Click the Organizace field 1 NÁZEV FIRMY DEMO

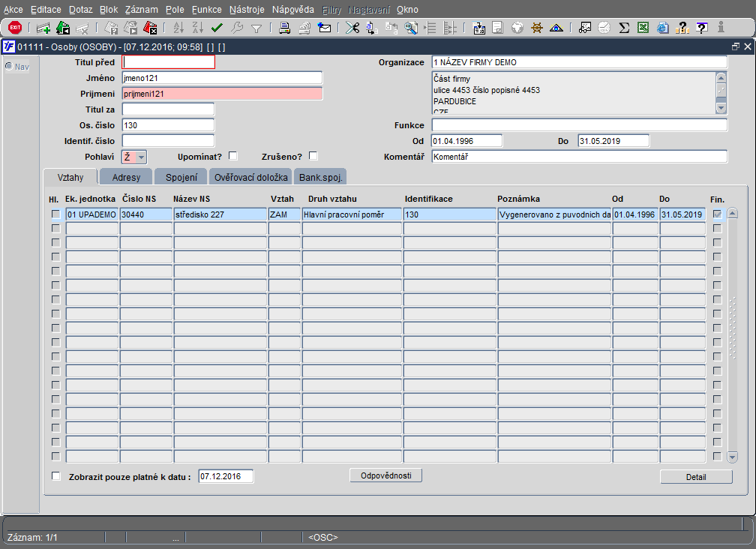click(579, 62)
